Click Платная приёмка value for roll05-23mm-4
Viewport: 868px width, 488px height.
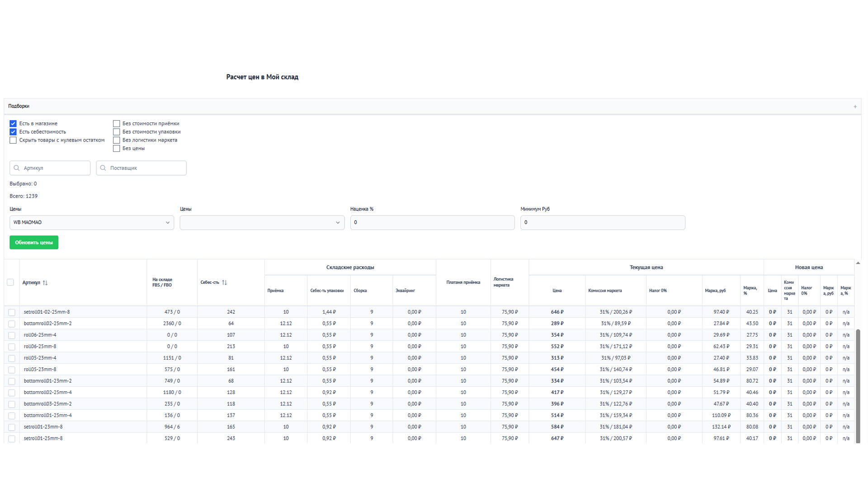(x=463, y=358)
